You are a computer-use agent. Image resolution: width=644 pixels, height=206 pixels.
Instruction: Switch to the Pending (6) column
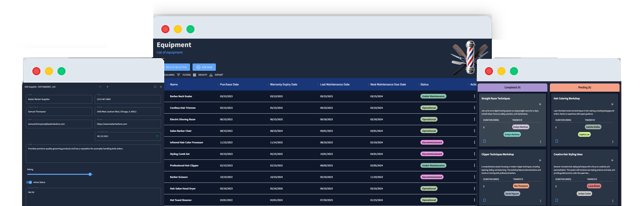pyautogui.click(x=584, y=87)
